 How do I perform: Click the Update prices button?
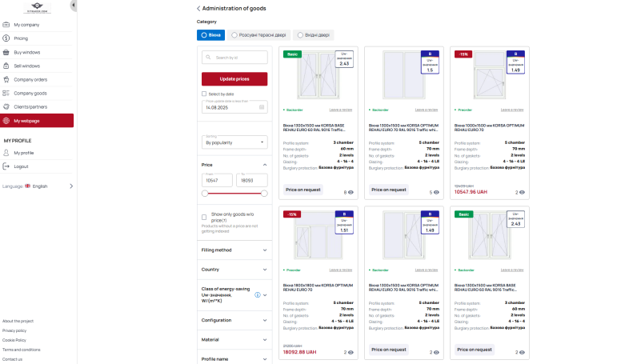point(234,79)
